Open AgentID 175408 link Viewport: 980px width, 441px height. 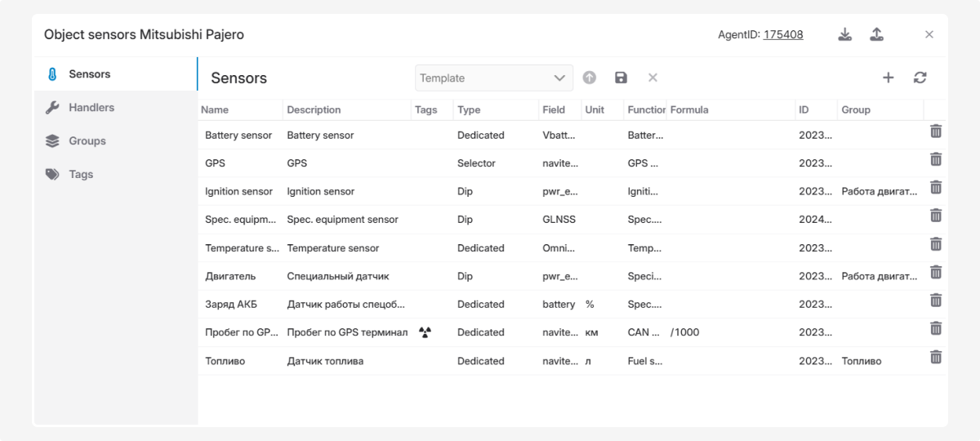click(783, 34)
